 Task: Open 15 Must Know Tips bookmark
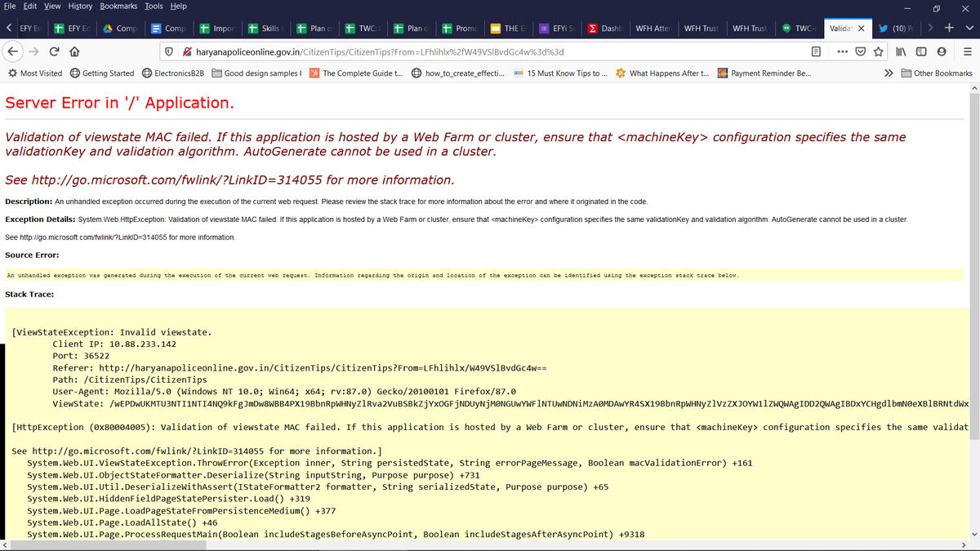tap(560, 73)
